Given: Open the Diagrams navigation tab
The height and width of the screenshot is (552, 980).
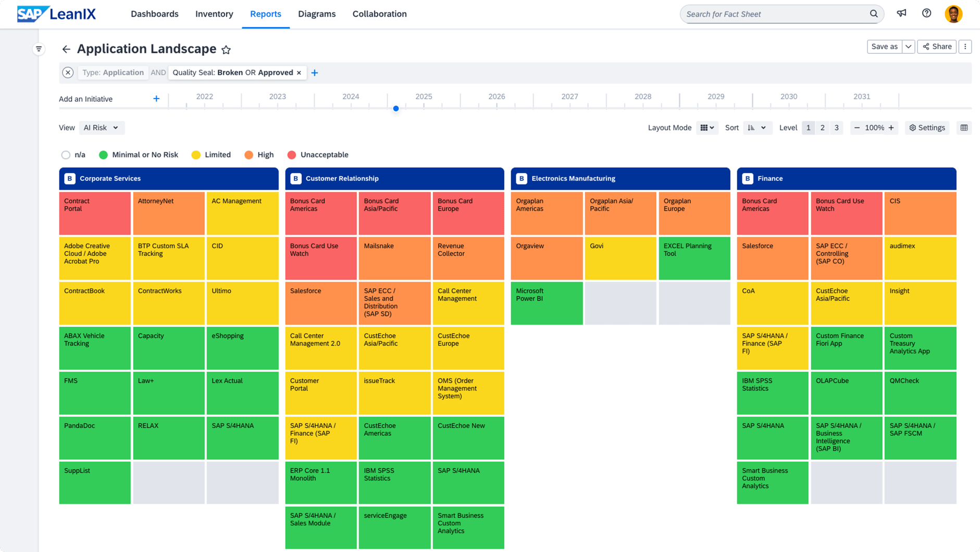Looking at the screenshot, I should (x=317, y=14).
